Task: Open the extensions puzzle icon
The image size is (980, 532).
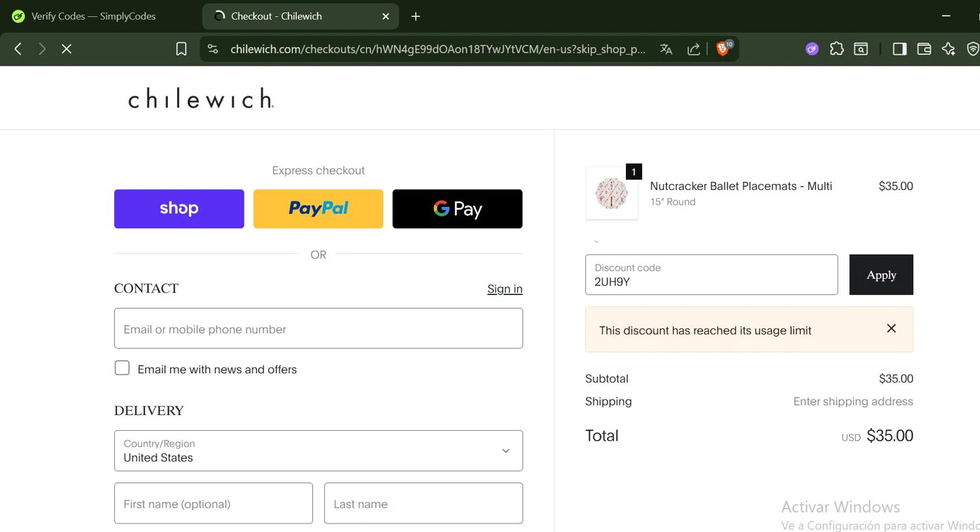Action: [x=837, y=49]
